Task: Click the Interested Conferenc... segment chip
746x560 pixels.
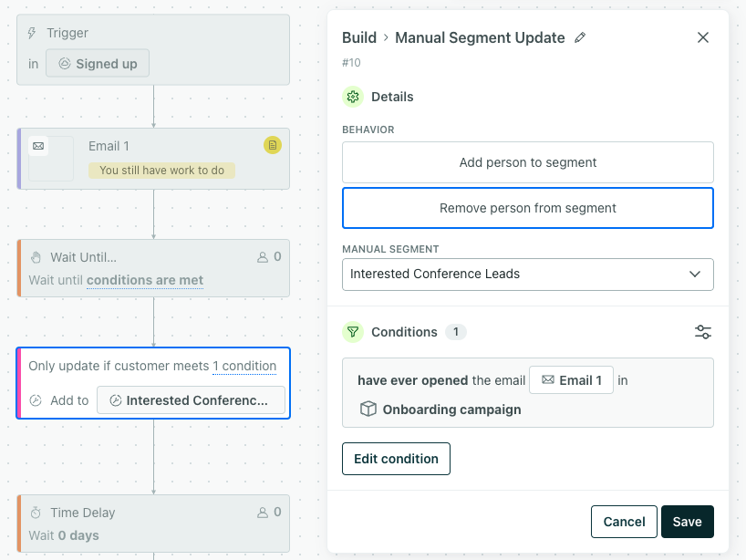Action: click(191, 400)
